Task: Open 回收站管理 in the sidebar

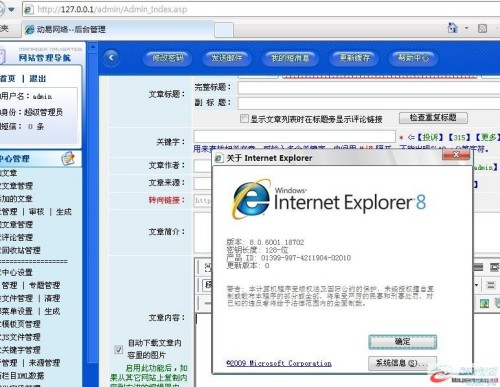Action: (x=20, y=250)
